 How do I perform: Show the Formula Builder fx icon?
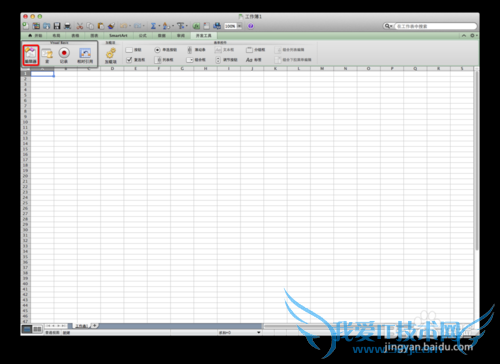coord(196,26)
